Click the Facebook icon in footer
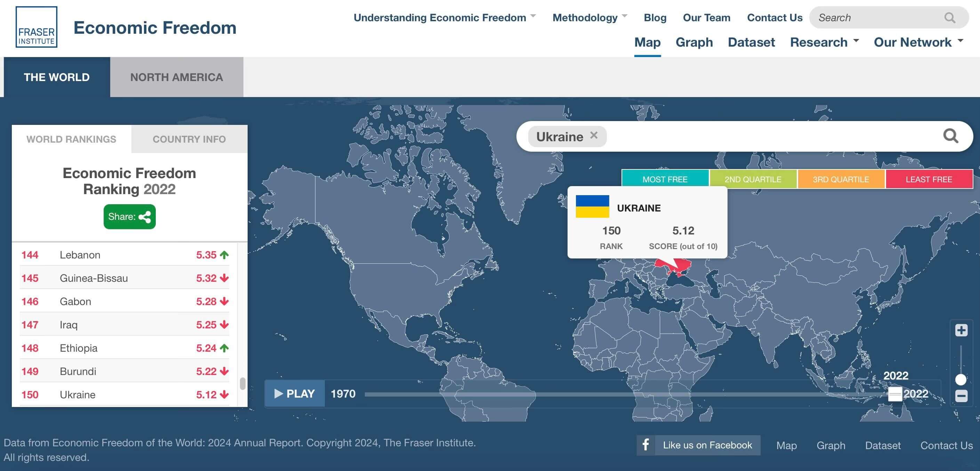The width and height of the screenshot is (980, 471). click(x=645, y=445)
